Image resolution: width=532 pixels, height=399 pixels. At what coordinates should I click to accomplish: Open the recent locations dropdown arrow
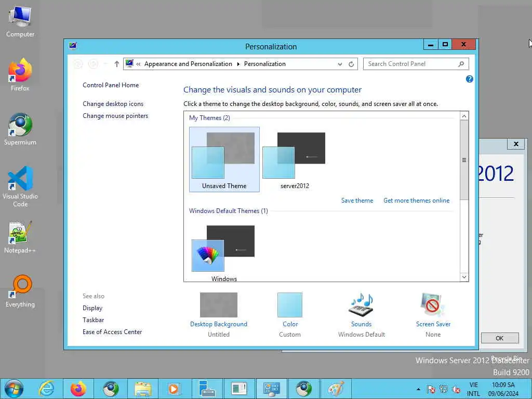[105, 64]
